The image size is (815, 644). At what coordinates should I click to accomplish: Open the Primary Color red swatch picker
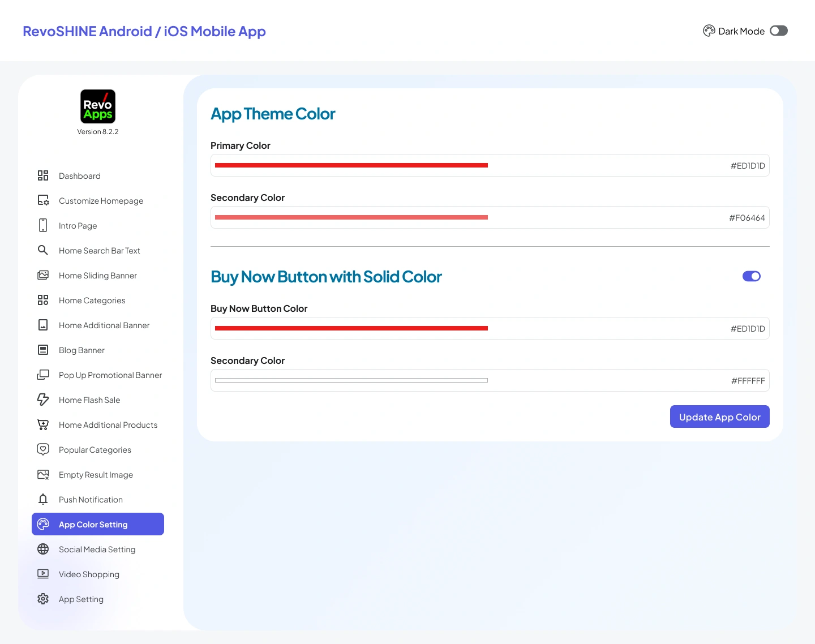351,165
